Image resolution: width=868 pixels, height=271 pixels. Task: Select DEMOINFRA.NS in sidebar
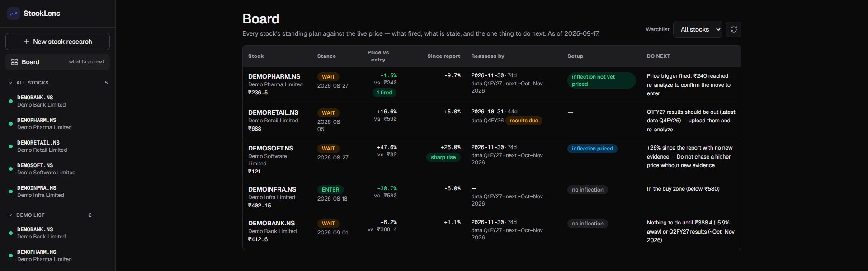click(57, 192)
